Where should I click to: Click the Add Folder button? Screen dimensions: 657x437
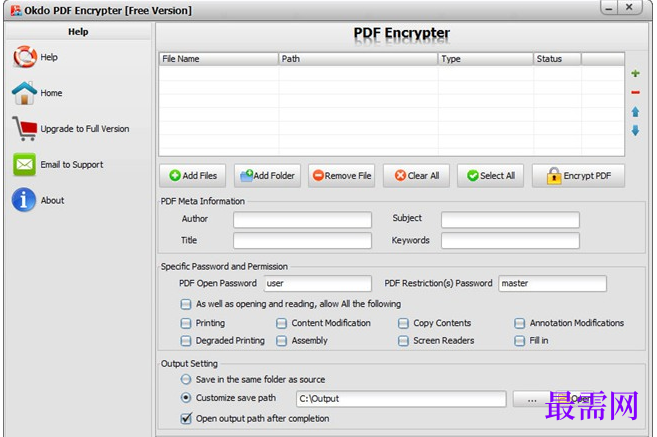[x=267, y=176]
